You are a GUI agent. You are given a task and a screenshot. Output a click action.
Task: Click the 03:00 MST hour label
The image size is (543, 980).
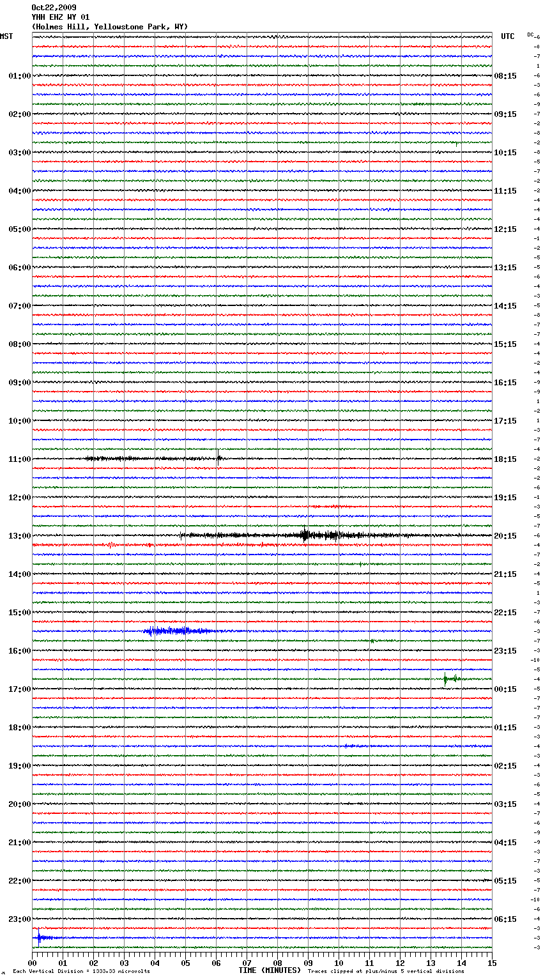coord(20,153)
